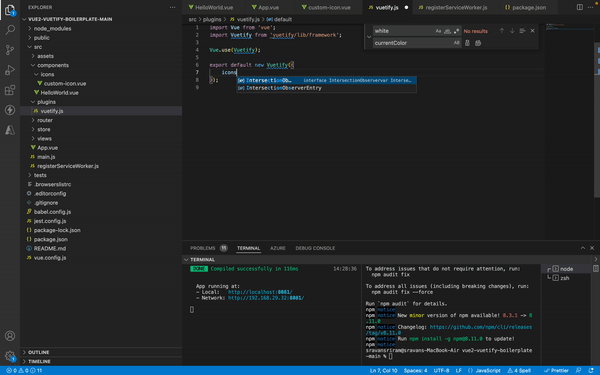The width and height of the screenshot is (600, 375).
Task: Close the find widget
Action: tap(532, 31)
